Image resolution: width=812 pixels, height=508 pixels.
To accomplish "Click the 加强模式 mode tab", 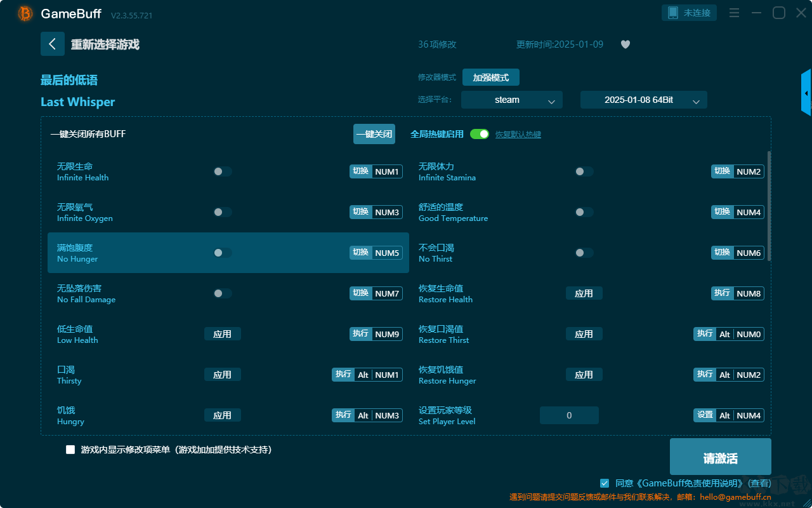I will 491,77.
